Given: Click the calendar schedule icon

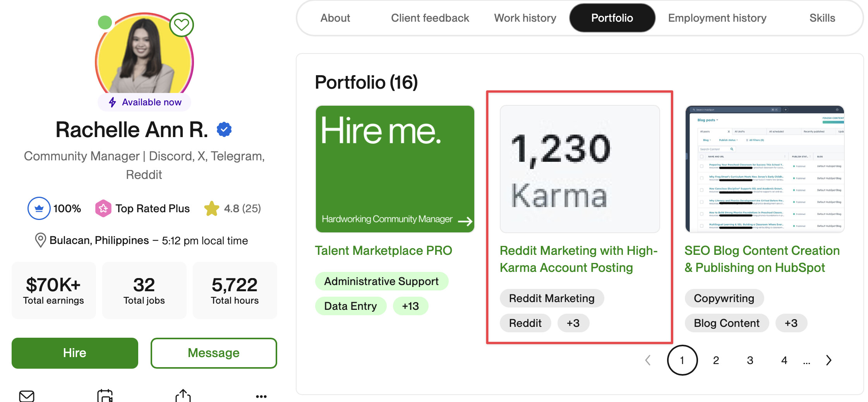Looking at the screenshot, I should (105, 396).
